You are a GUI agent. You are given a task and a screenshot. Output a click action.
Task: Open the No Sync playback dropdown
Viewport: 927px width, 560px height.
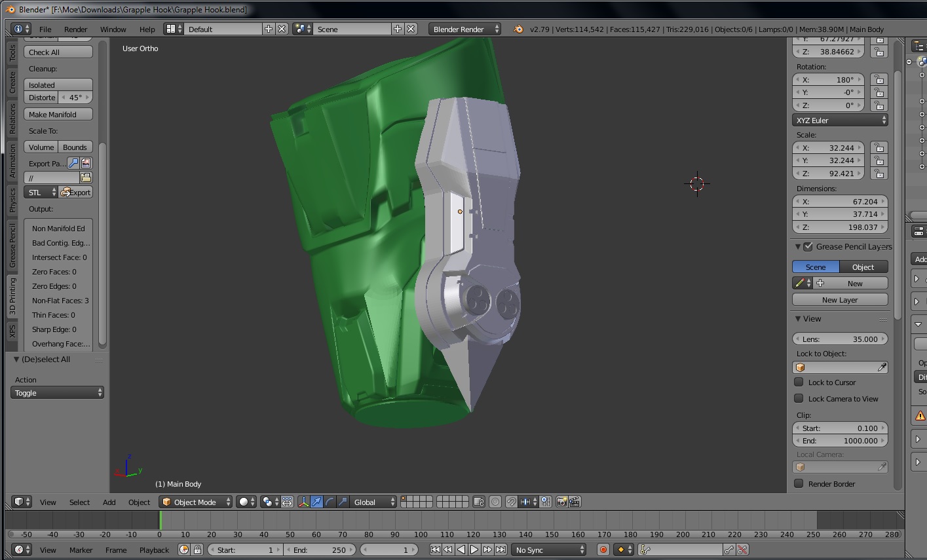(x=548, y=550)
